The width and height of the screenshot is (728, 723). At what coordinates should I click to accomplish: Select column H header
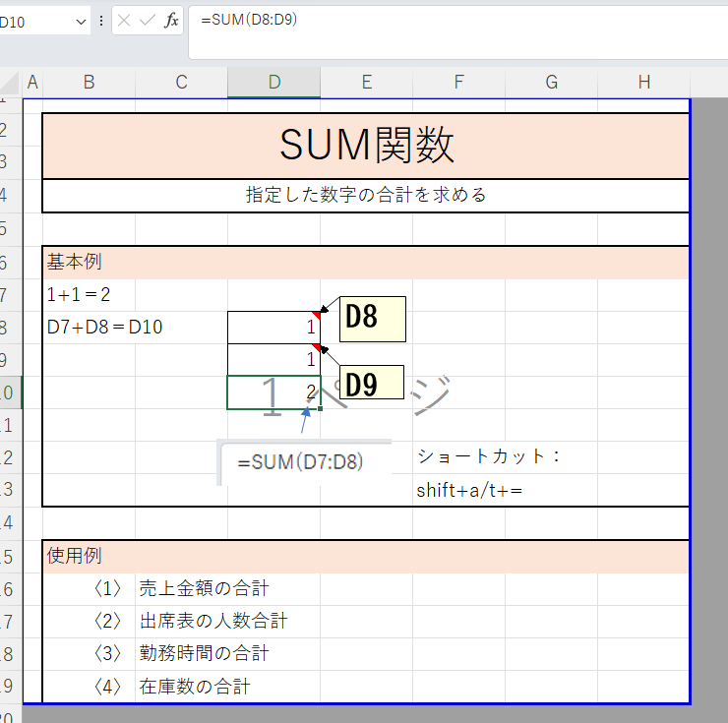643,83
